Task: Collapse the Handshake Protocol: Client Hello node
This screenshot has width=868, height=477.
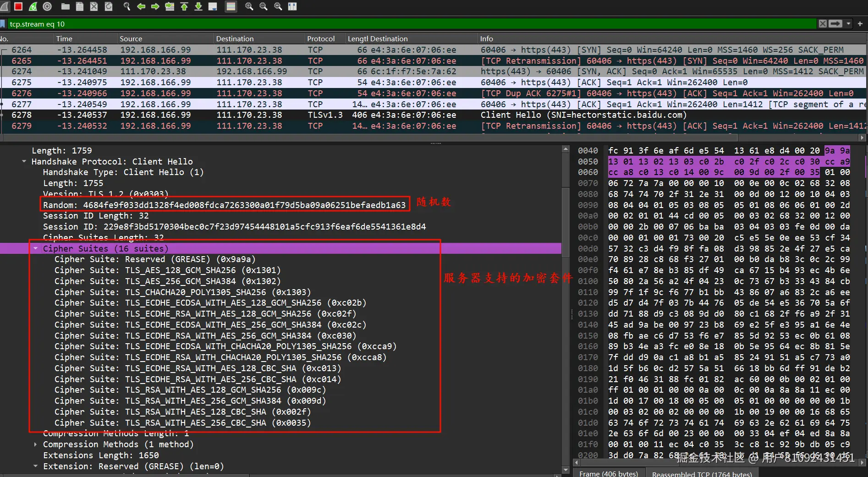Action: point(24,161)
